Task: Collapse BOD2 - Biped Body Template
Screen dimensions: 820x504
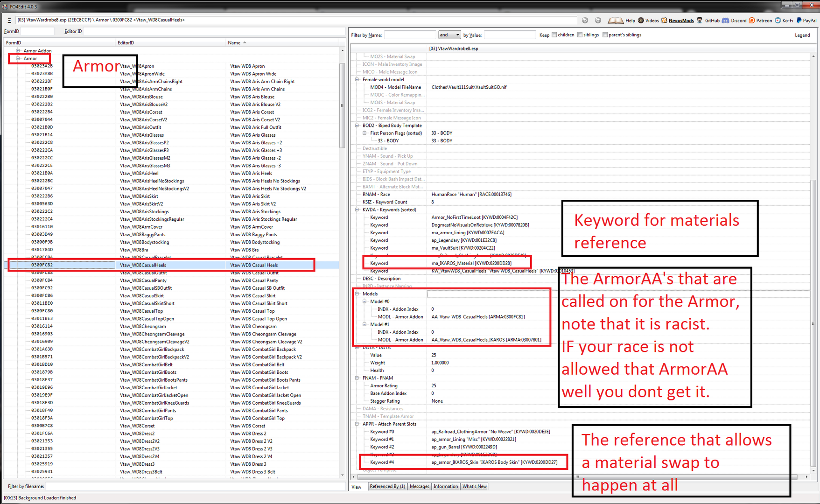Action: 357,126
